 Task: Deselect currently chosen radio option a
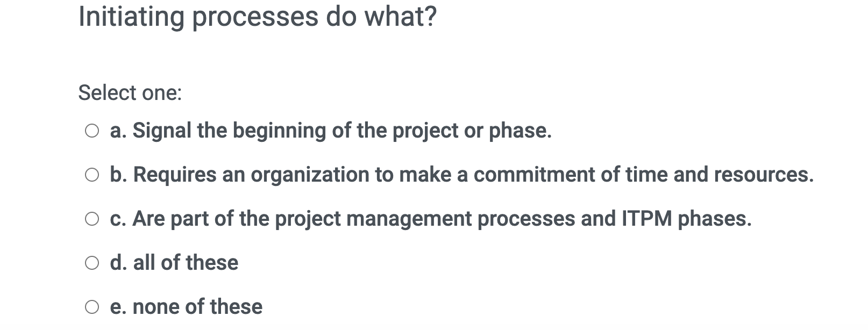[x=93, y=130]
